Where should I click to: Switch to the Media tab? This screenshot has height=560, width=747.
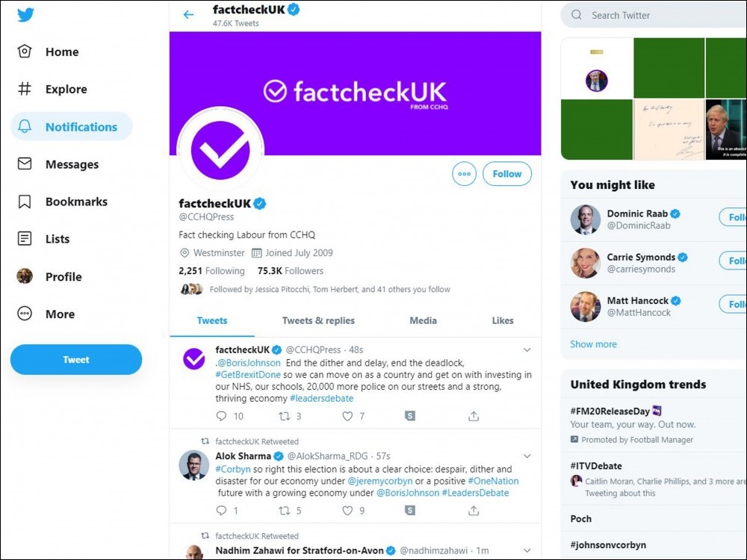(x=423, y=320)
